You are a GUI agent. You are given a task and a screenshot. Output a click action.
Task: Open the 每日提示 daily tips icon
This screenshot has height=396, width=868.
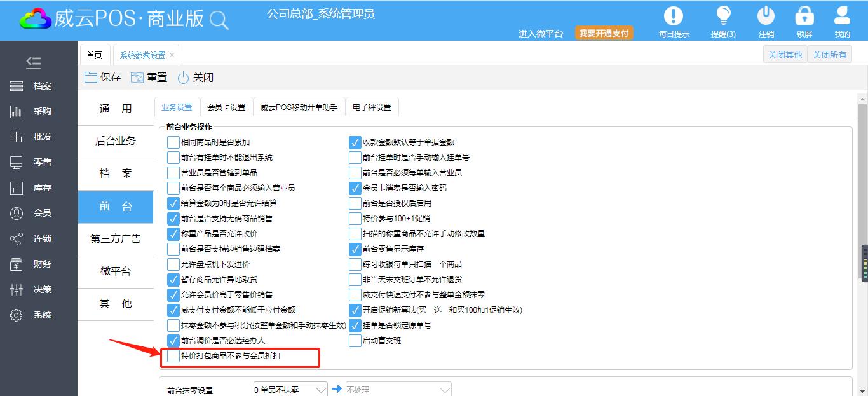(x=674, y=17)
